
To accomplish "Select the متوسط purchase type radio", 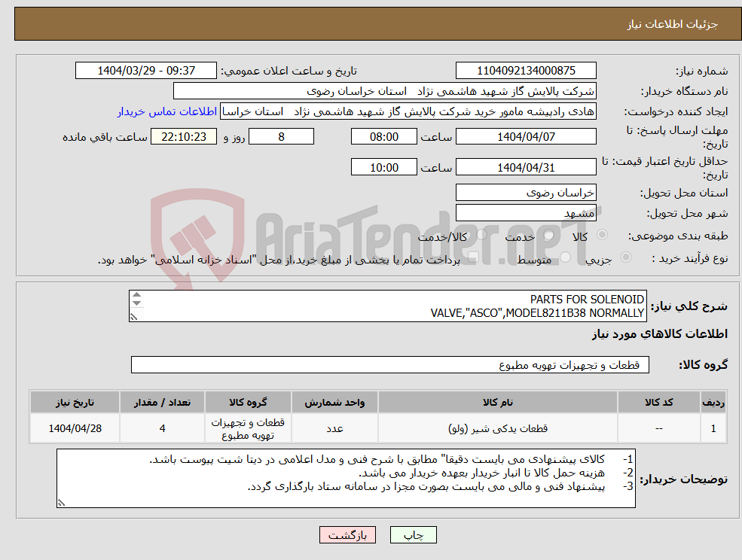I will point(566,257).
